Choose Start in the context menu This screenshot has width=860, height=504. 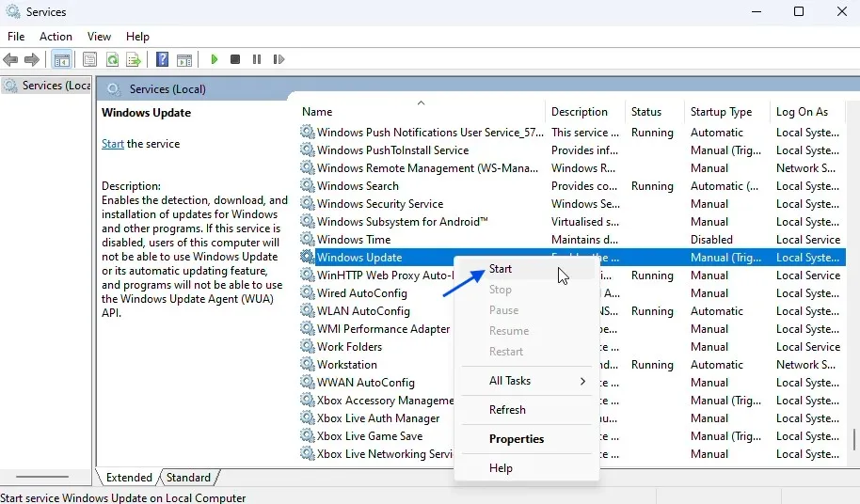click(527, 268)
